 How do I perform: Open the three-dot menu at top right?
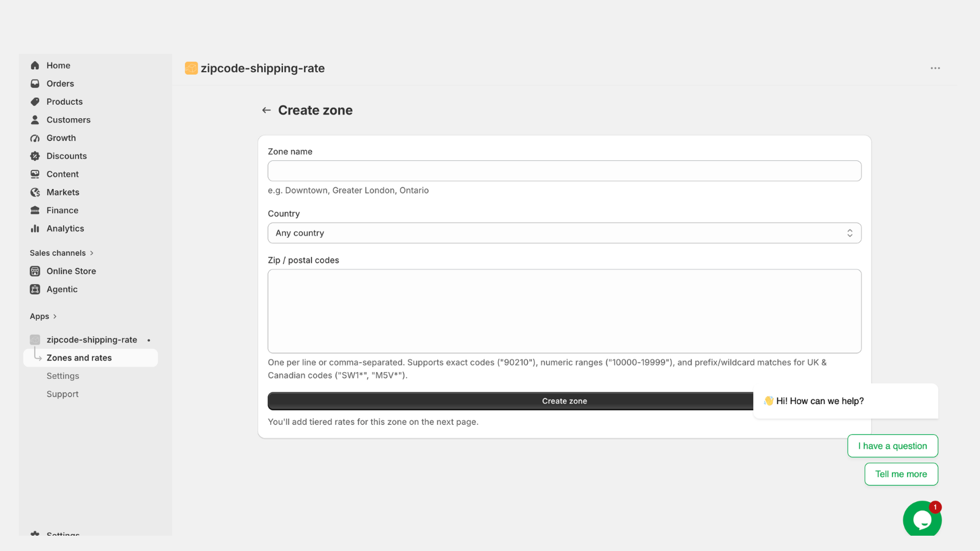pos(935,68)
